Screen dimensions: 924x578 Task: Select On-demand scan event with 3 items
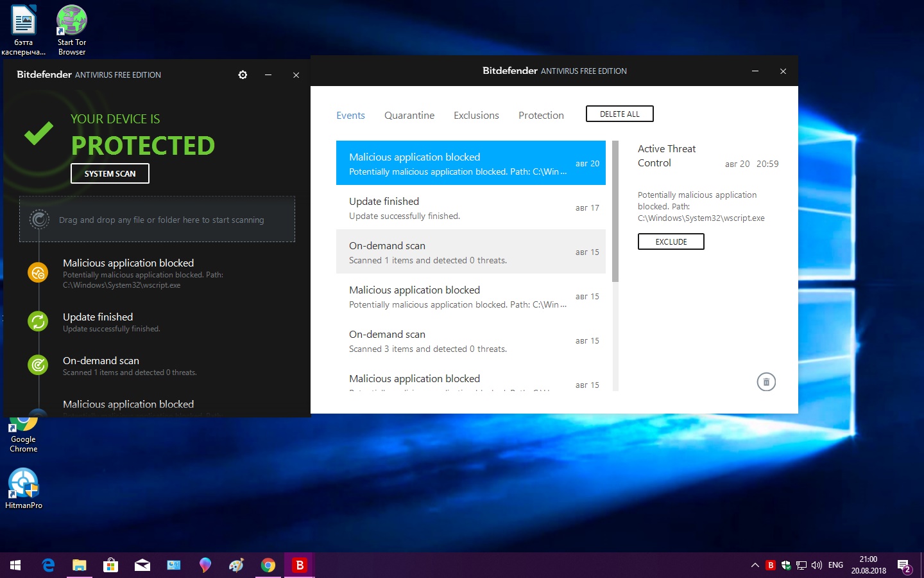[x=471, y=340]
